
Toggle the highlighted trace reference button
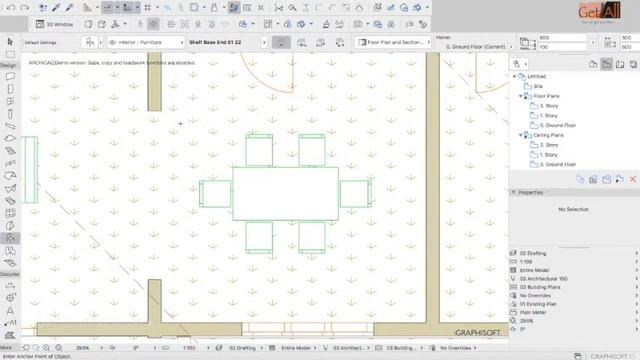(x=234, y=7)
